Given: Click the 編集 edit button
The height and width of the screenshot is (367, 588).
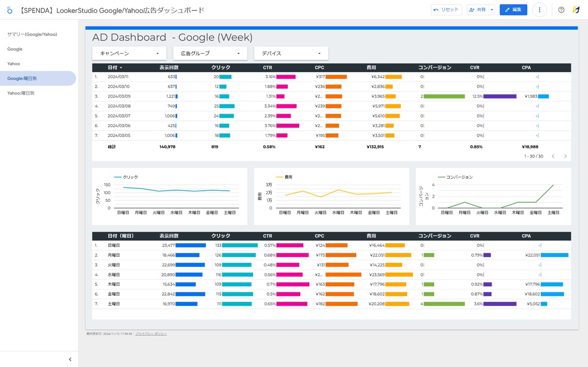Looking at the screenshot, I should click(513, 10).
